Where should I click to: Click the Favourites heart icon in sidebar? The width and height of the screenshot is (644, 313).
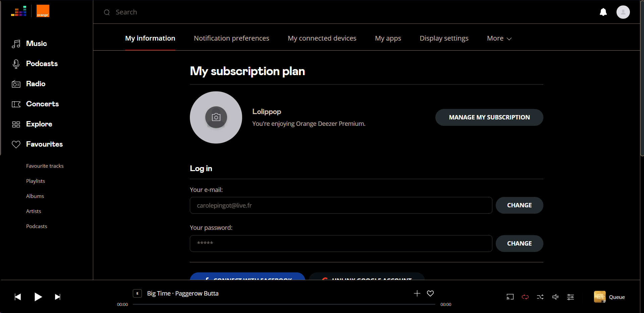pyautogui.click(x=16, y=144)
